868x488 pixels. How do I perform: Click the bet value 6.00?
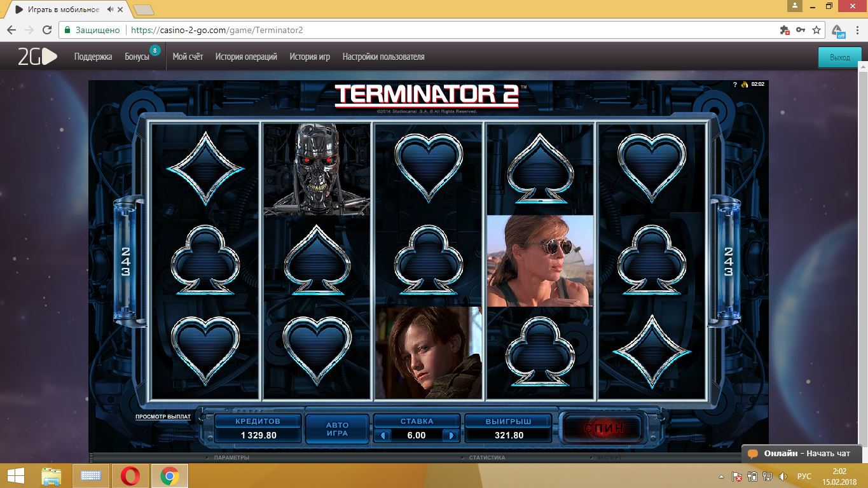click(x=417, y=436)
